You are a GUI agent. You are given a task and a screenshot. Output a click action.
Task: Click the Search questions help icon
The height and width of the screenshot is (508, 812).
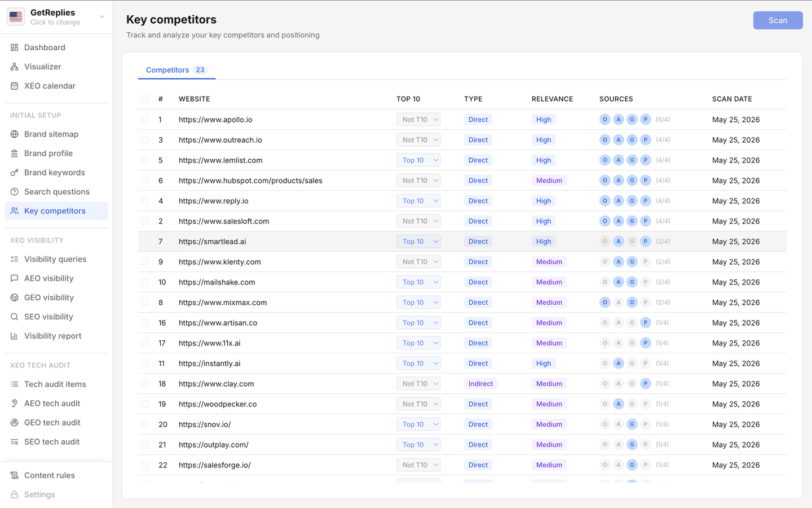point(15,192)
